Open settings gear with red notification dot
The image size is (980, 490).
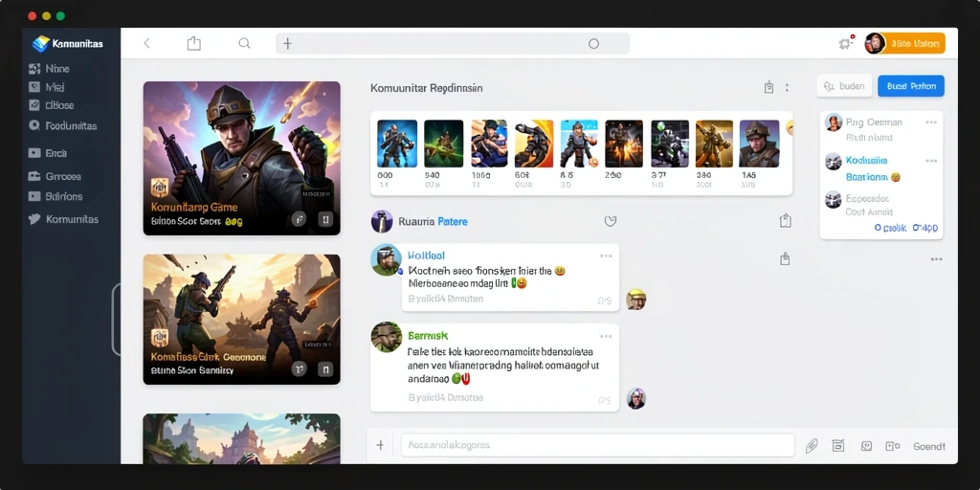tap(846, 43)
